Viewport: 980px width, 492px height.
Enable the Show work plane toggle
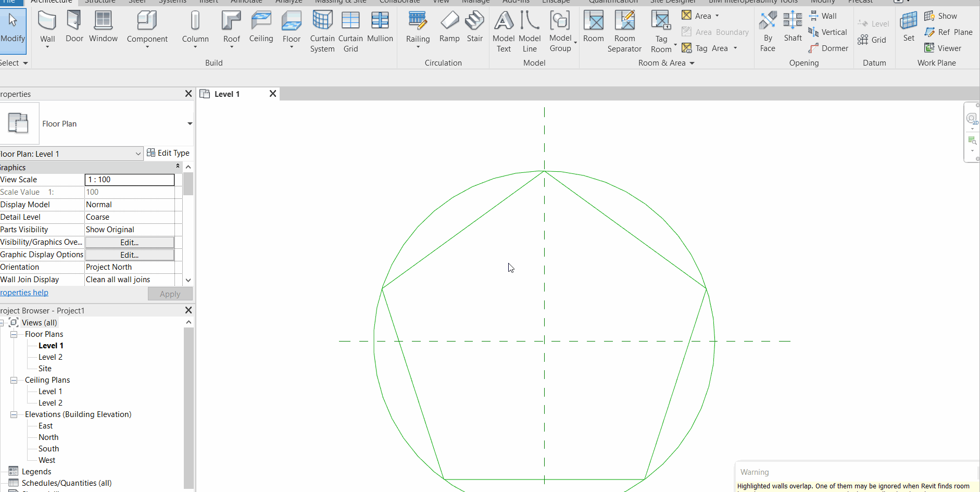pyautogui.click(x=940, y=16)
